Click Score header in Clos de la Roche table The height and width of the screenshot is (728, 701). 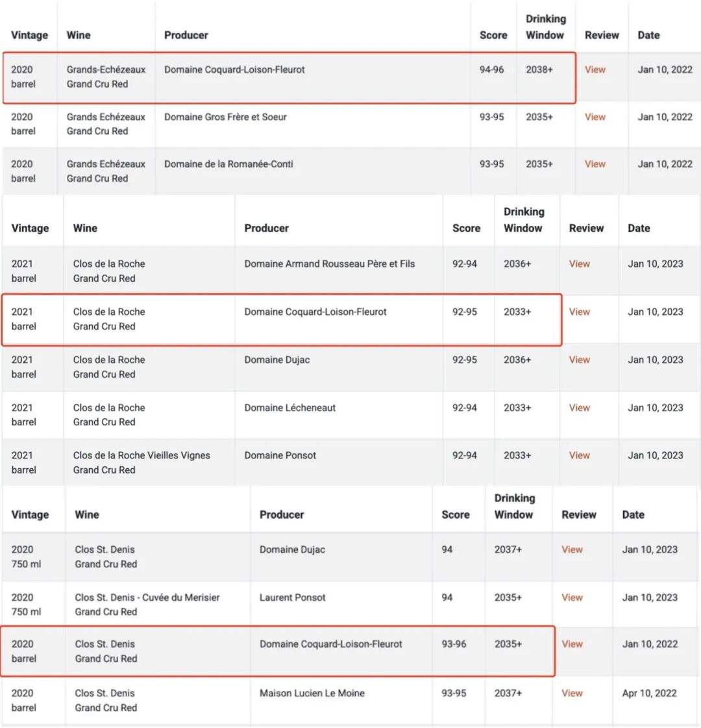pos(466,228)
